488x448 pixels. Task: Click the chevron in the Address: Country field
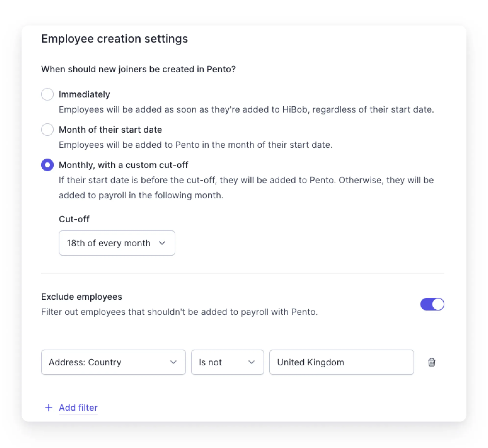pos(173,362)
